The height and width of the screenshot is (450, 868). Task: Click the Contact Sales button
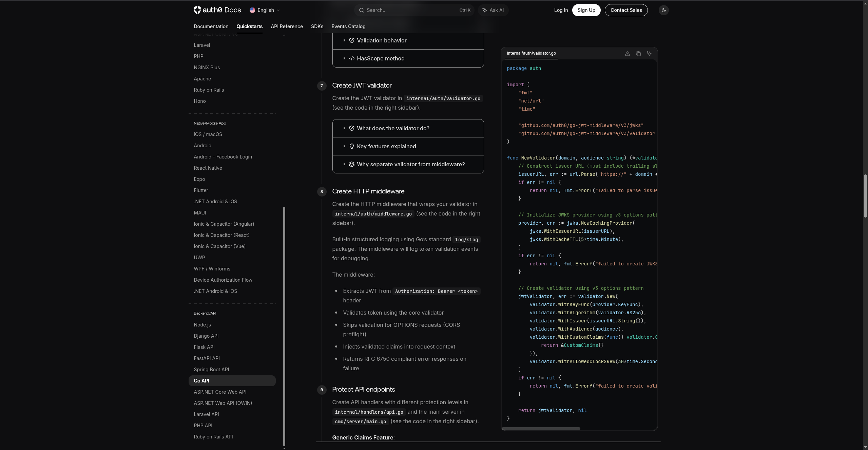pos(626,10)
